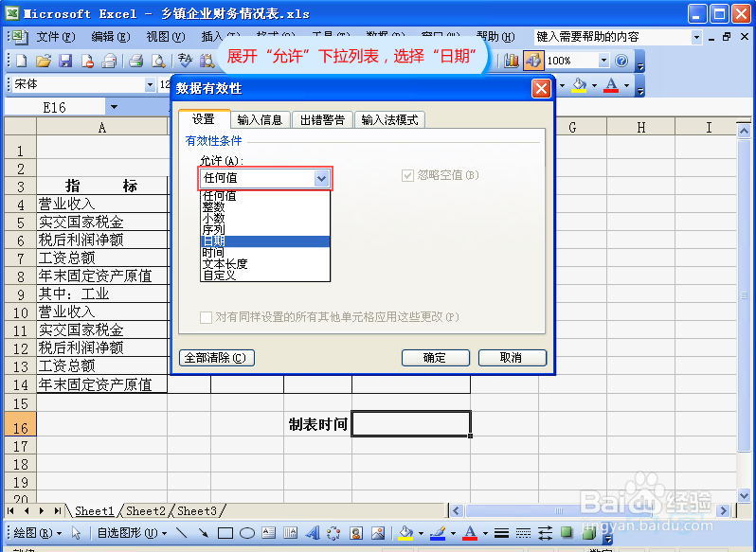This screenshot has width=756, height=552.
Task: Click the 全部清除 button
Action: click(x=217, y=358)
